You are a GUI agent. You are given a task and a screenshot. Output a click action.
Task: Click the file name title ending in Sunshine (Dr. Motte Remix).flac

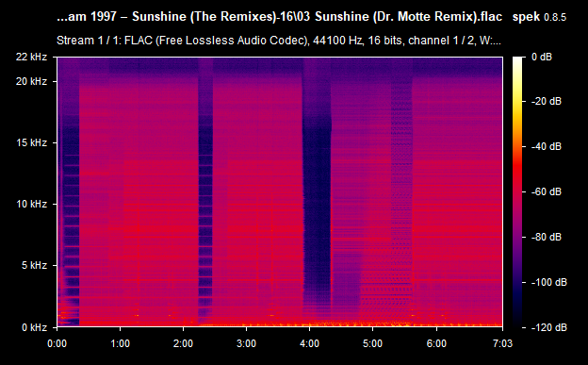point(279,17)
